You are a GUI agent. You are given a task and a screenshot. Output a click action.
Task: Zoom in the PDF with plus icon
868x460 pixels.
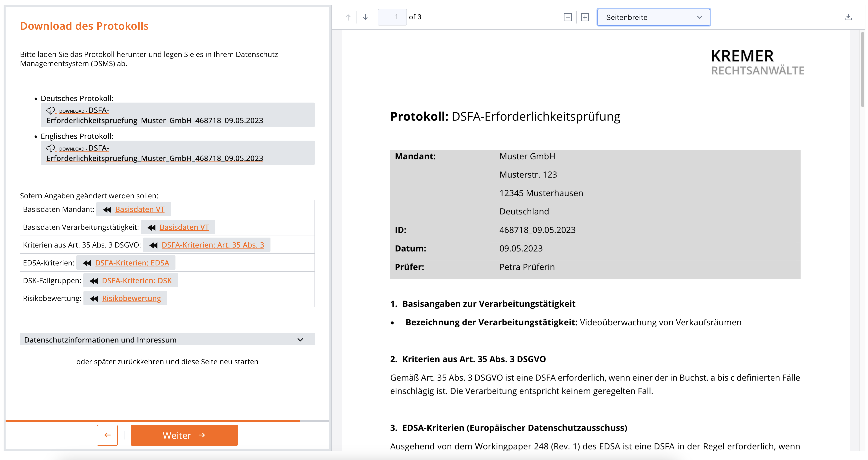tap(585, 17)
